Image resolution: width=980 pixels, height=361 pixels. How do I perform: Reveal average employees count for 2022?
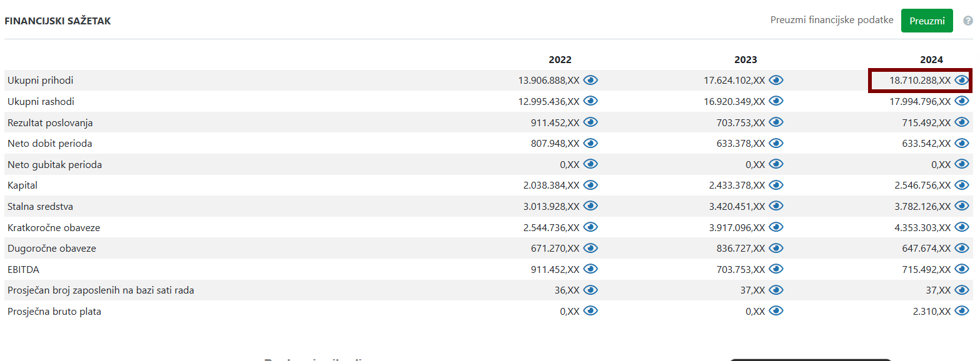tap(590, 290)
